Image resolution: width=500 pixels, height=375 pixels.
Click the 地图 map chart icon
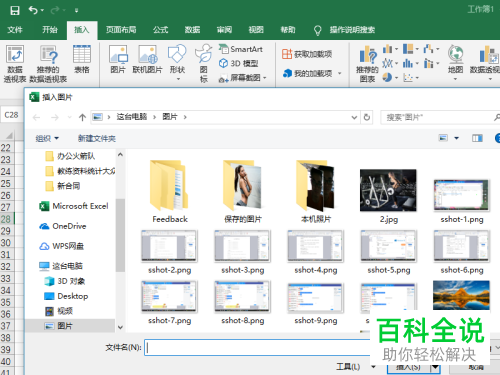click(455, 54)
